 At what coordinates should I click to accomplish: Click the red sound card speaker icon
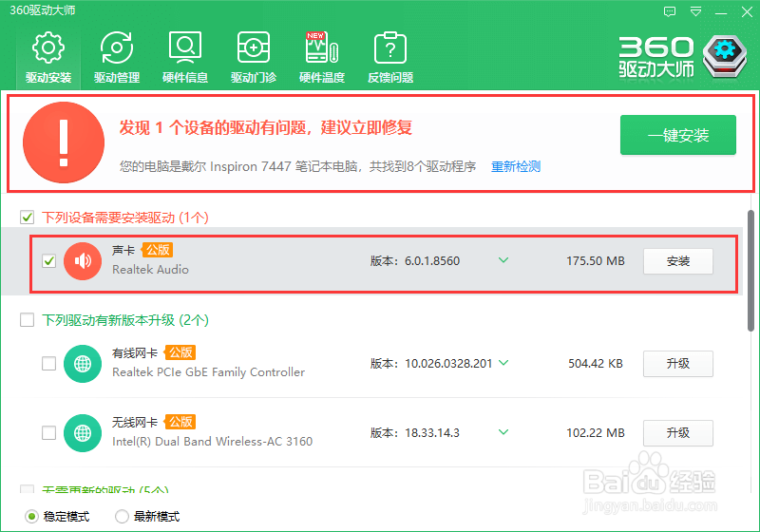[x=83, y=261]
